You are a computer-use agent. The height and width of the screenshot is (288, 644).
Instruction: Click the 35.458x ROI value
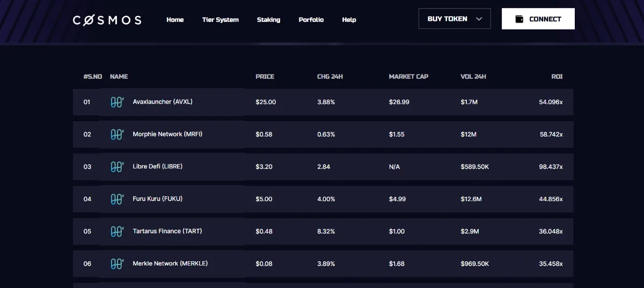[x=551, y=263]
